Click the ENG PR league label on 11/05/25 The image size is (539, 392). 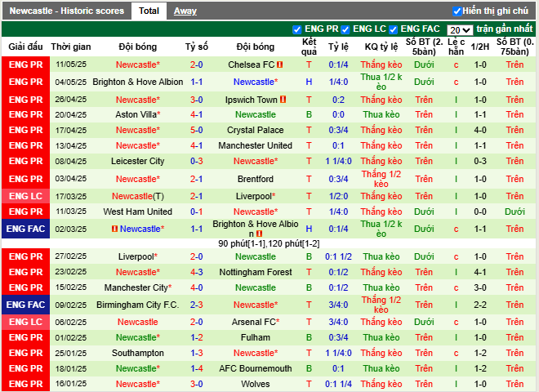tap(26, 65)
